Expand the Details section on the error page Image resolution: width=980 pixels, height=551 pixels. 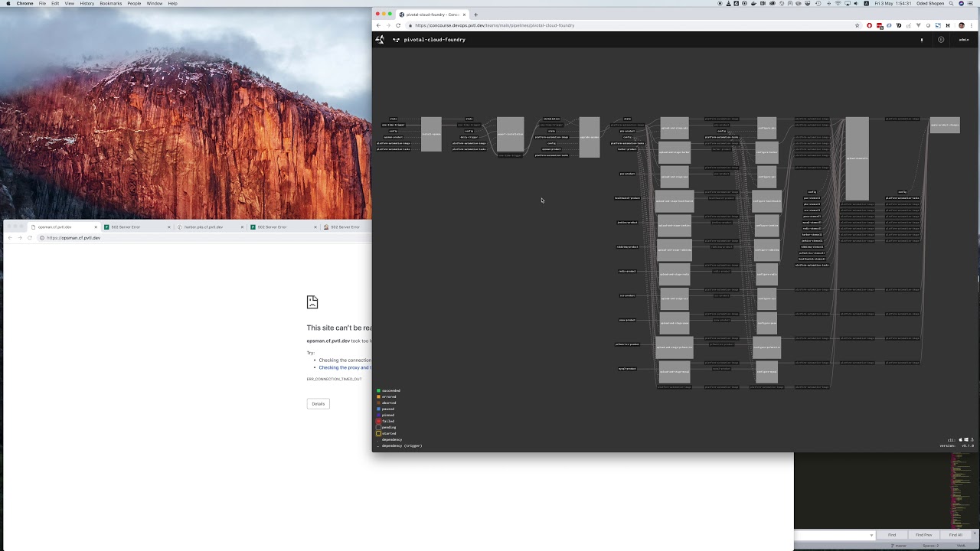click(318, 403)
